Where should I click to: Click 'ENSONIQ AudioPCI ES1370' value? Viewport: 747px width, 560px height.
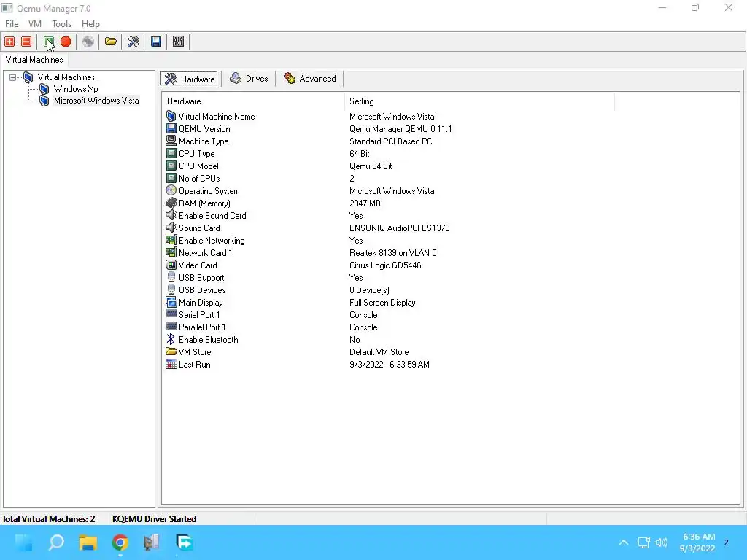coord(399,228)
